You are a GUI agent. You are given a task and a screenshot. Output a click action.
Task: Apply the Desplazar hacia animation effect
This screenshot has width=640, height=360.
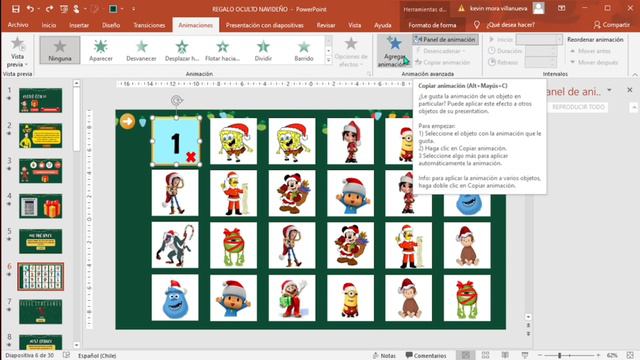click(x=182, y=50)
